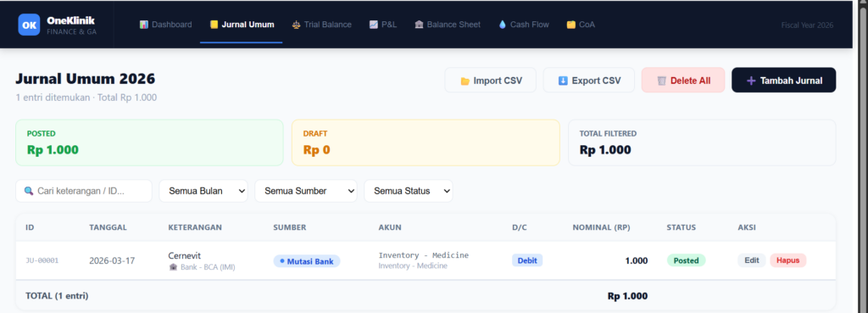This screenshot has width=868, height=313.
Task: Click the AKUN column header
Action: pos(390,227)
